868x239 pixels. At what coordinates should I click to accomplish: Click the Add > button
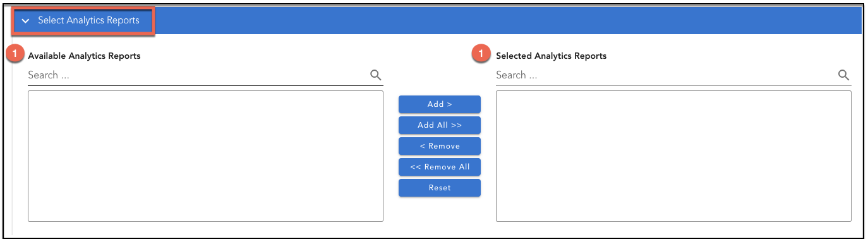coord(440,104)
